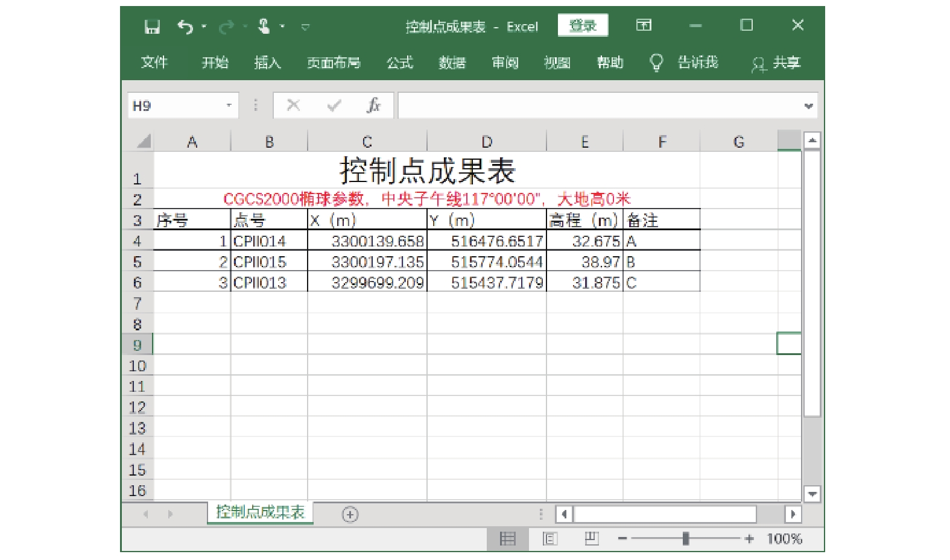Viewport: 950px width, 560px height.
Task: Click the Tell Me lightbulb icon
Action: coord(656,63)
